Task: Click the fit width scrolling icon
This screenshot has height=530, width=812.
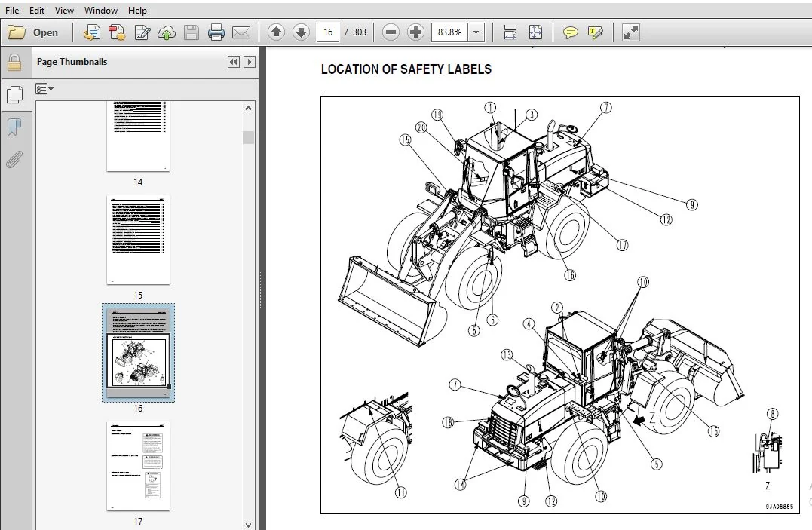Action: pyautogui.click(x=510, y=32)
